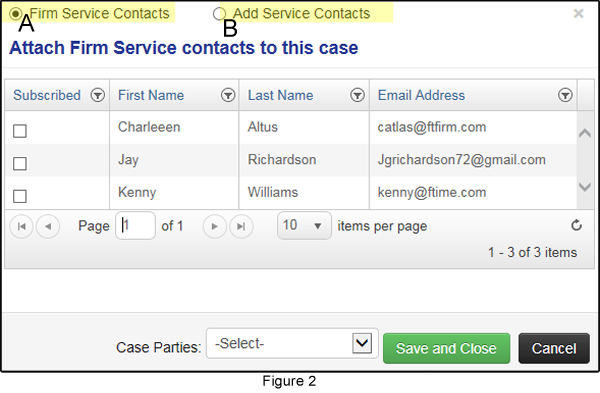Click the page number input field

135,225
